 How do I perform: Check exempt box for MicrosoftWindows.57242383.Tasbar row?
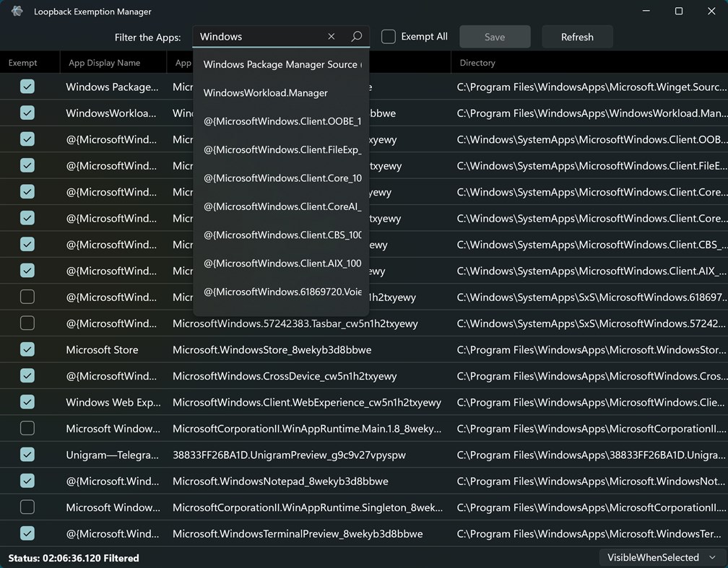tap(27, 323)
